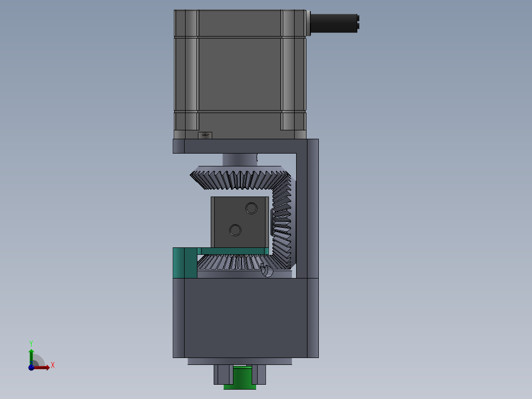The image size is (532, 399).
Task: Select the black cable connector on motor
Action: pyautogui.click(x=335, y=23)
